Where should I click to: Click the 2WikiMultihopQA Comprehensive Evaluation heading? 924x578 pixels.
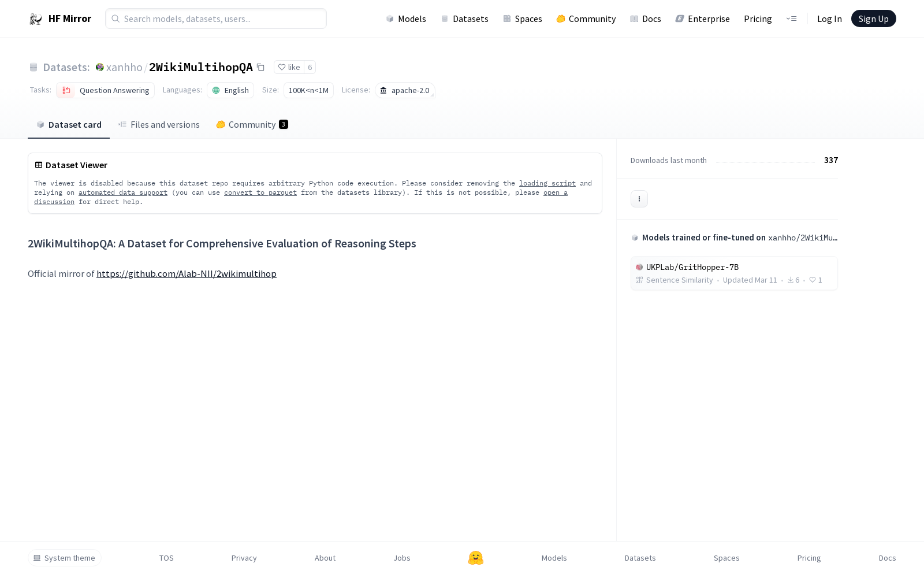(222, 243)
